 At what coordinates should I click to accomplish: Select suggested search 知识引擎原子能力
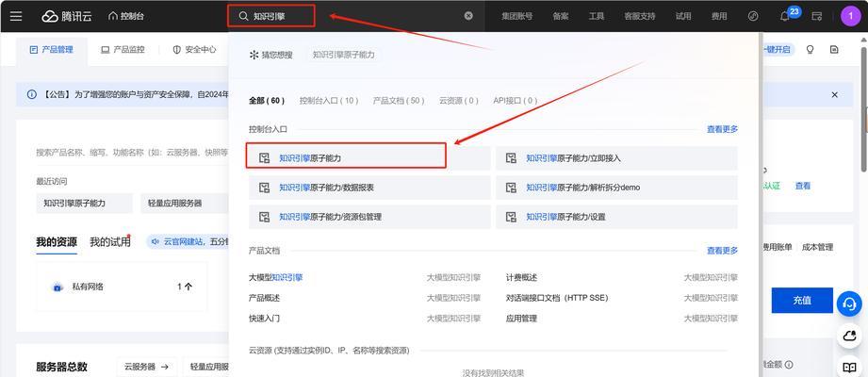(x=343, y=55)
